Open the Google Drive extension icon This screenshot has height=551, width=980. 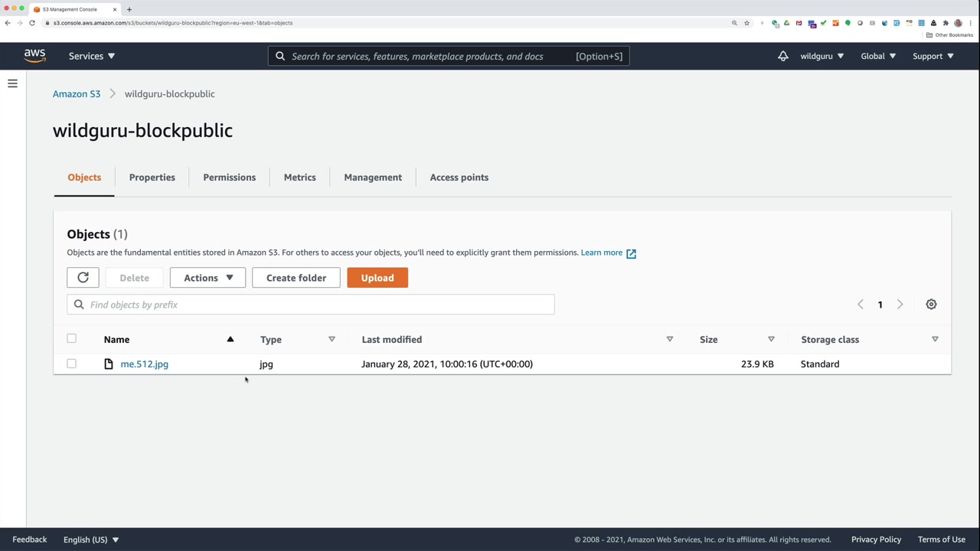click(x=786, y=23)
